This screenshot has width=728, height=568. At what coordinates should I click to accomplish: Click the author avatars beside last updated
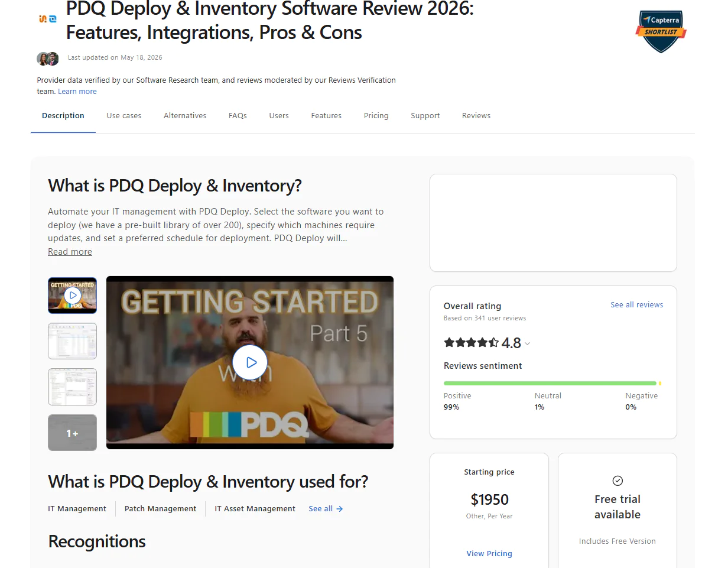coord(48,58)
